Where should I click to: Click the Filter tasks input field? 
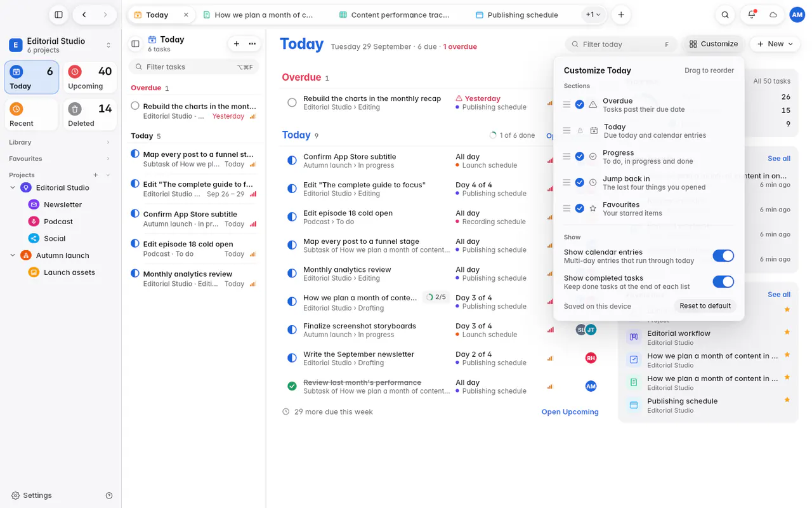(x=193, y=67)
